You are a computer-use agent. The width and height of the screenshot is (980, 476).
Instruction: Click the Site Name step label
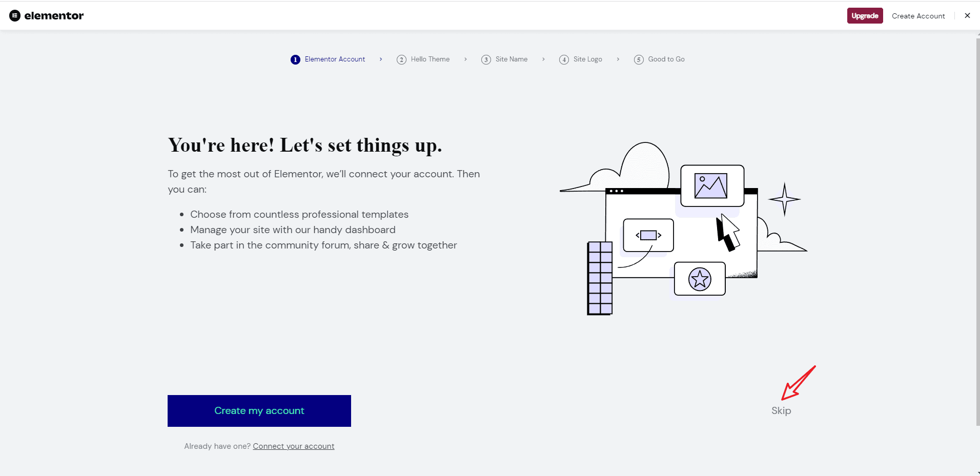(x=511, y=59)
